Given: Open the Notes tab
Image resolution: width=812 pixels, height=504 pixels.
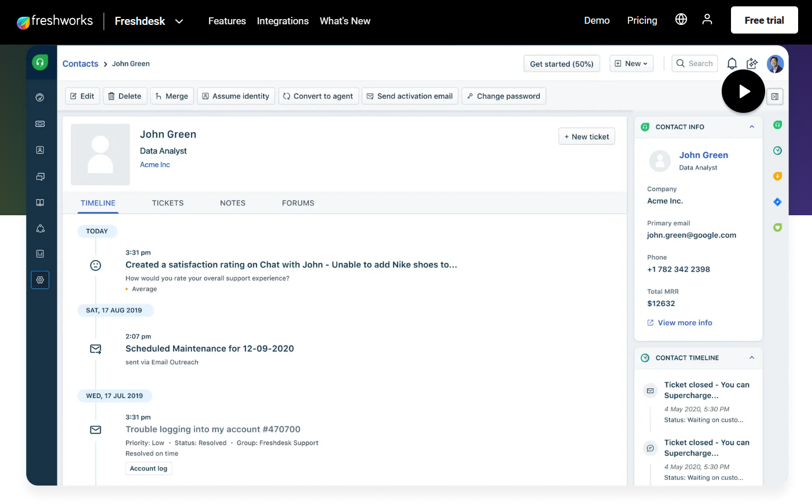Looking at the screenshot, I should click(233, 203).
